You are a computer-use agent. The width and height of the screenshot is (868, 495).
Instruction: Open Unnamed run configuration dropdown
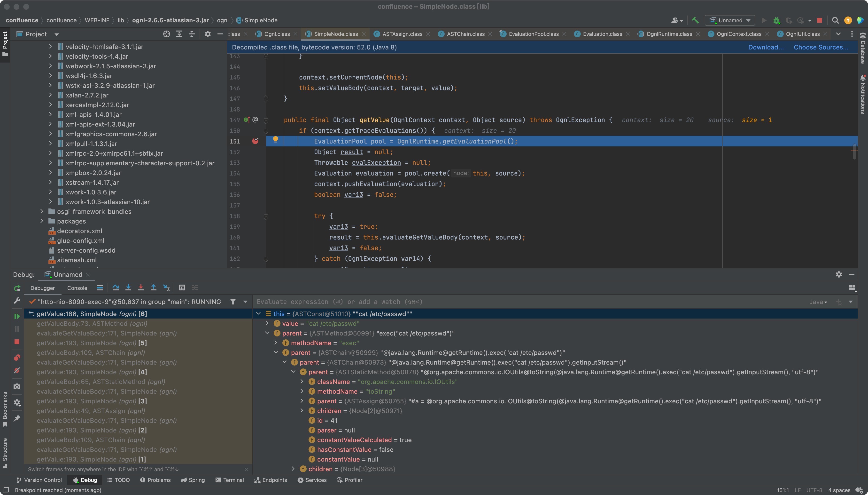[x=730, y=20]
